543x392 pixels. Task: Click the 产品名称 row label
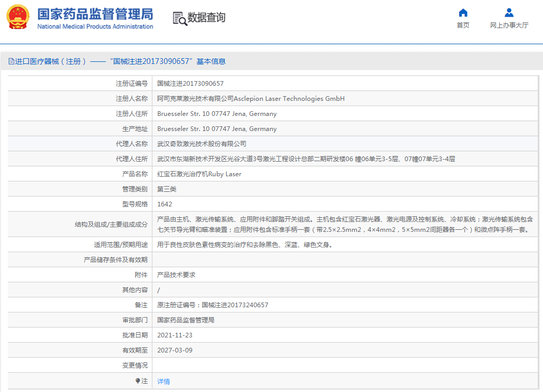pyautogui.click(x=135, y=174)
